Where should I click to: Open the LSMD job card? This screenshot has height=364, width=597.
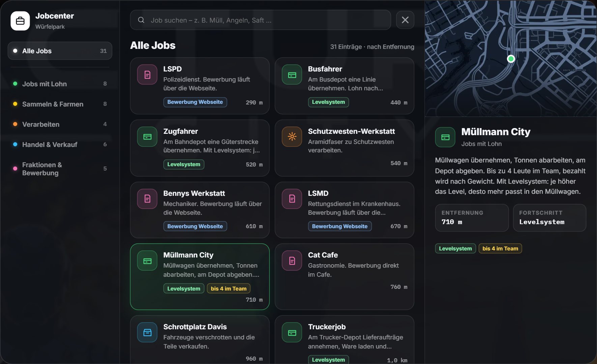[344, 210]
